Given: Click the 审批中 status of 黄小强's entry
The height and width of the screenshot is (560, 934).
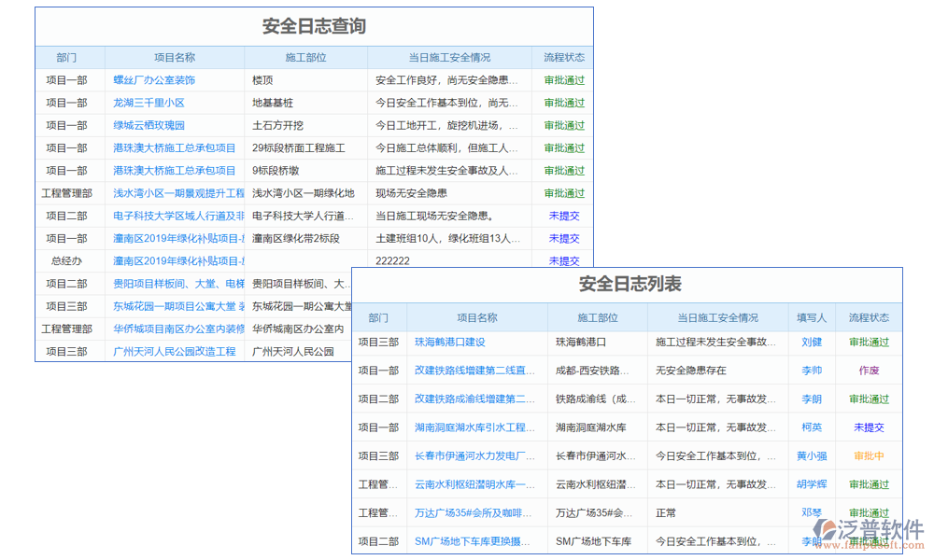Looking at the screenshot, I should pos(869,455).
